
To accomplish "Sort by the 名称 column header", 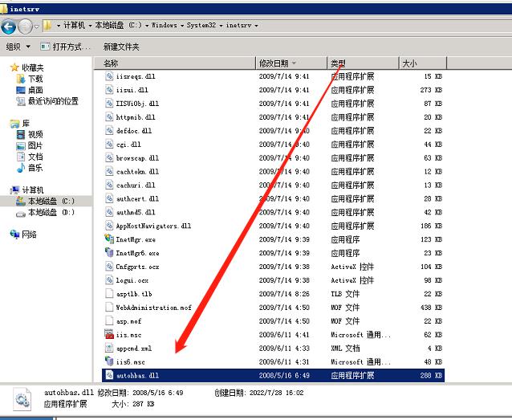I will (x=175, y=63).
